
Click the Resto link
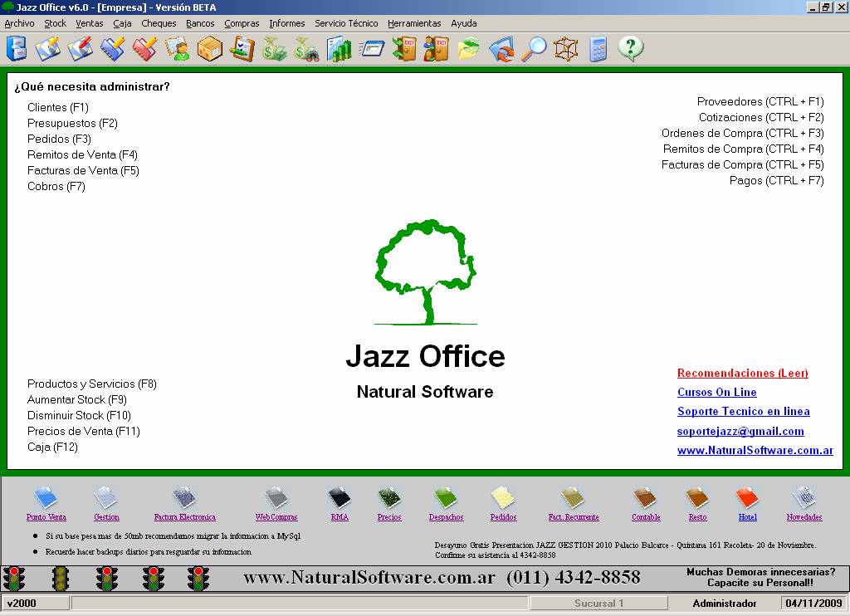click(x=697, y=517)
